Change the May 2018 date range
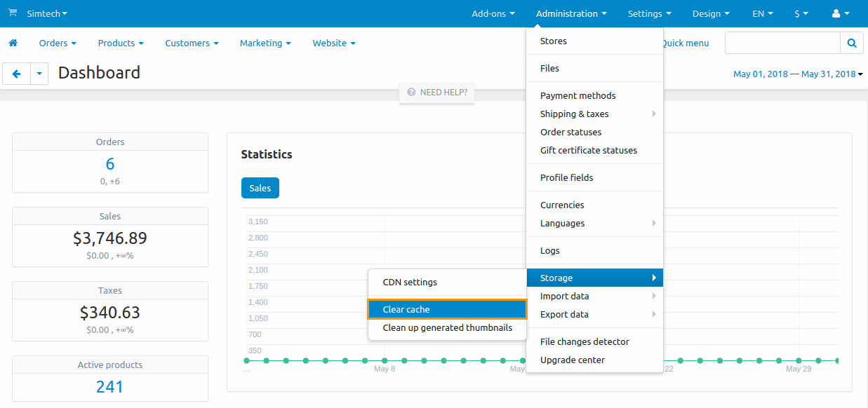 (x=797, y=74)
